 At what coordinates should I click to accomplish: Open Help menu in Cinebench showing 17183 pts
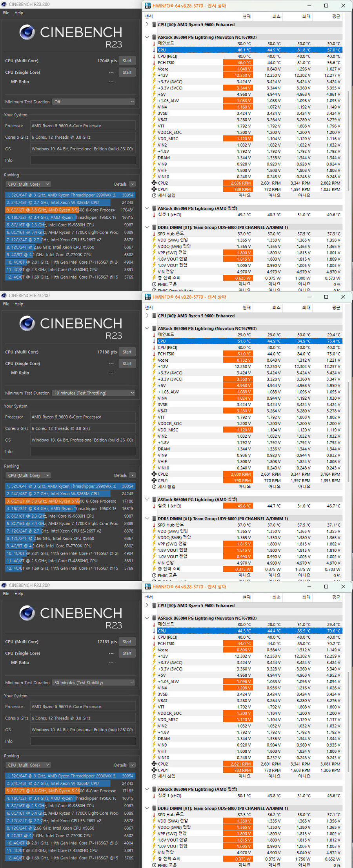pyautogui.click(x=19, y=594)
